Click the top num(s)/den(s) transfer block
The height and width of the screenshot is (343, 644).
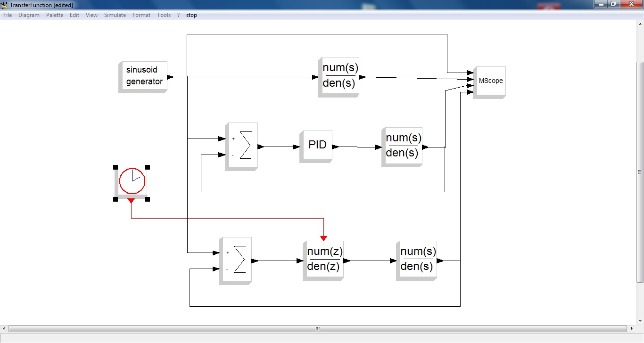pyautogui.click(x=340, y=76)
